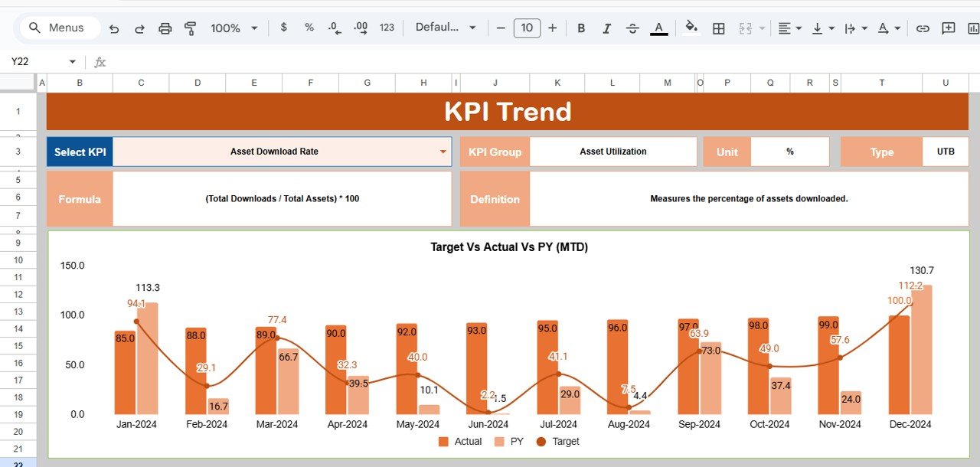
Task: Format selection as percent
Action: point(308,28)
